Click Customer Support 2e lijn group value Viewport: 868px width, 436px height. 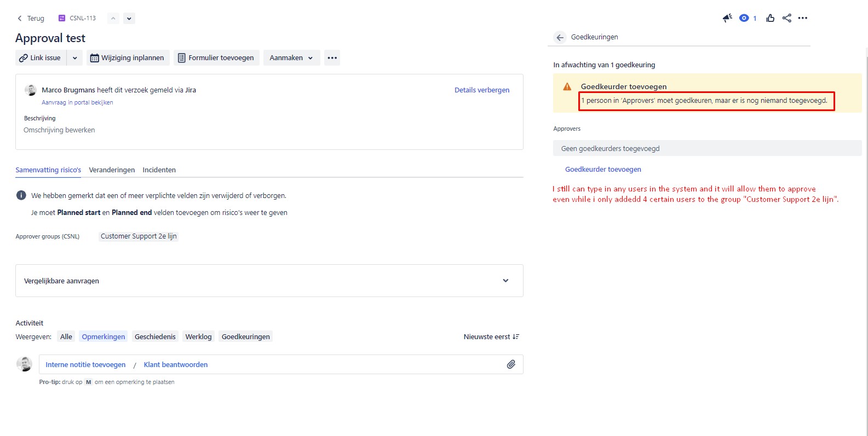pos(139,236)
